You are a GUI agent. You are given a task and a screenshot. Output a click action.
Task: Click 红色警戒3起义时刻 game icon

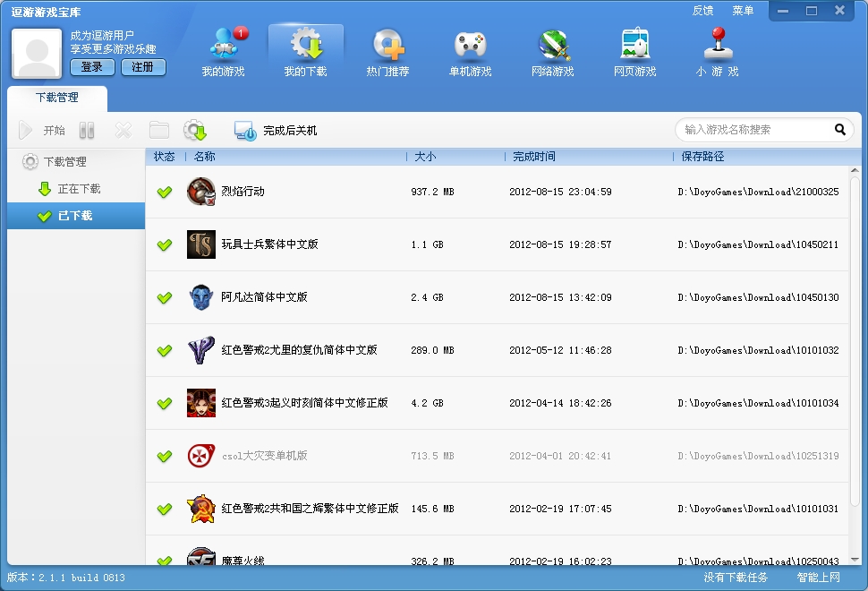201,403
